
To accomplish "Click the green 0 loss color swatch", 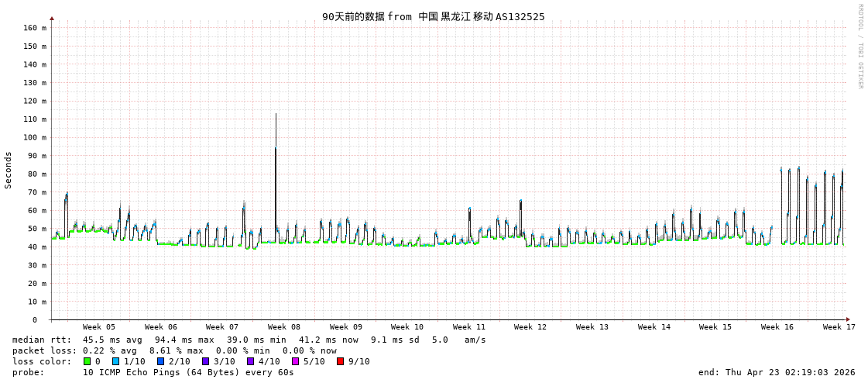I will click(87, 361).
